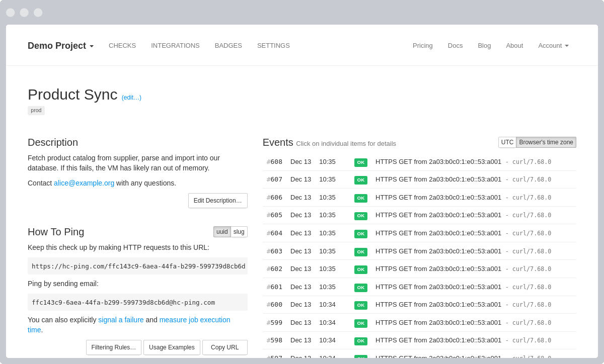
Task: Show the slug version of the ping URL
Action: pyautogui.click(x=239, y=232)
